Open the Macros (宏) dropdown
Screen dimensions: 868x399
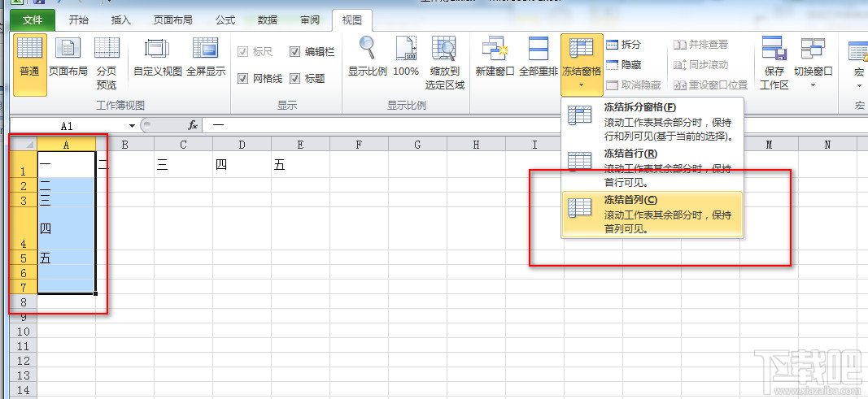[x=858, y=64]
